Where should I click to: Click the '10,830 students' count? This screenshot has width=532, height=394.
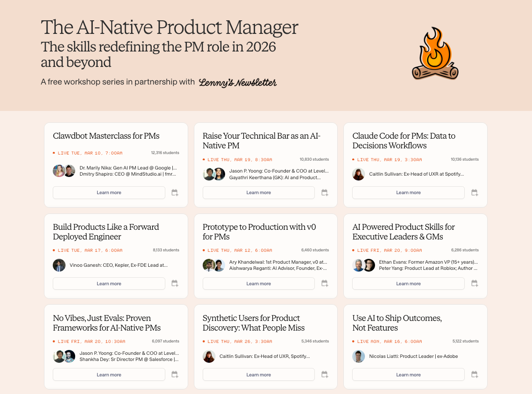point(314,159)
